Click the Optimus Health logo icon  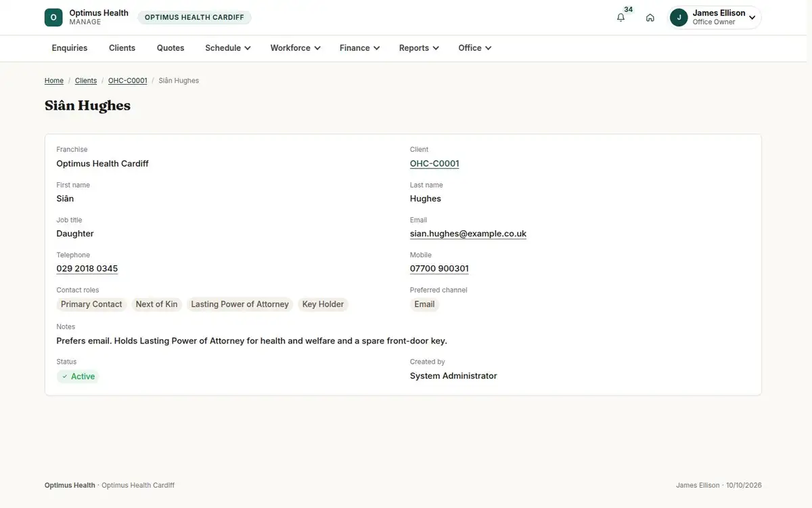coord(53,18)
